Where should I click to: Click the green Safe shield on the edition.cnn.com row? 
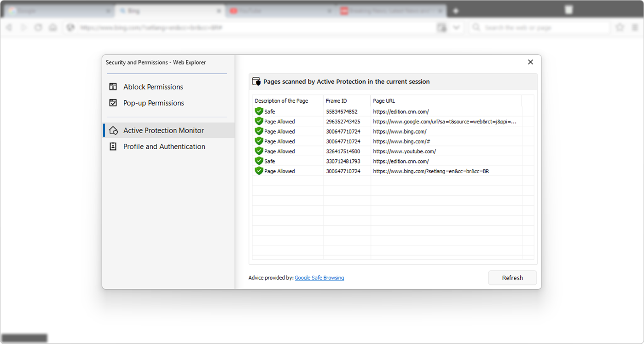click(259, 111)
